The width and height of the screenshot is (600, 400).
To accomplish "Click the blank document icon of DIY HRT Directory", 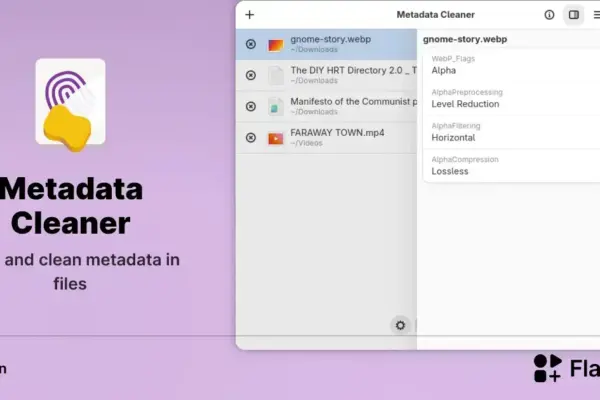I will point(276,75).
